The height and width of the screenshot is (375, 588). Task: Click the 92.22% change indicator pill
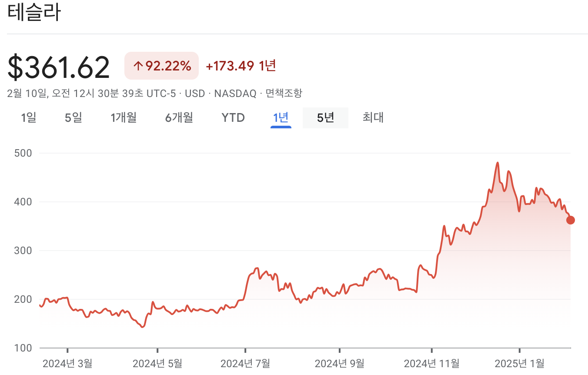[x=161, y=65]
